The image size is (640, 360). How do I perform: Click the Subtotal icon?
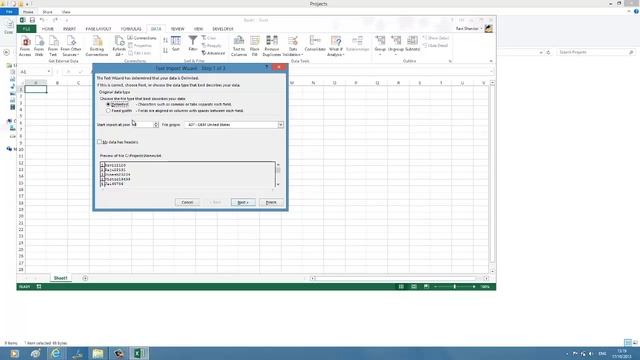(412, 43)
